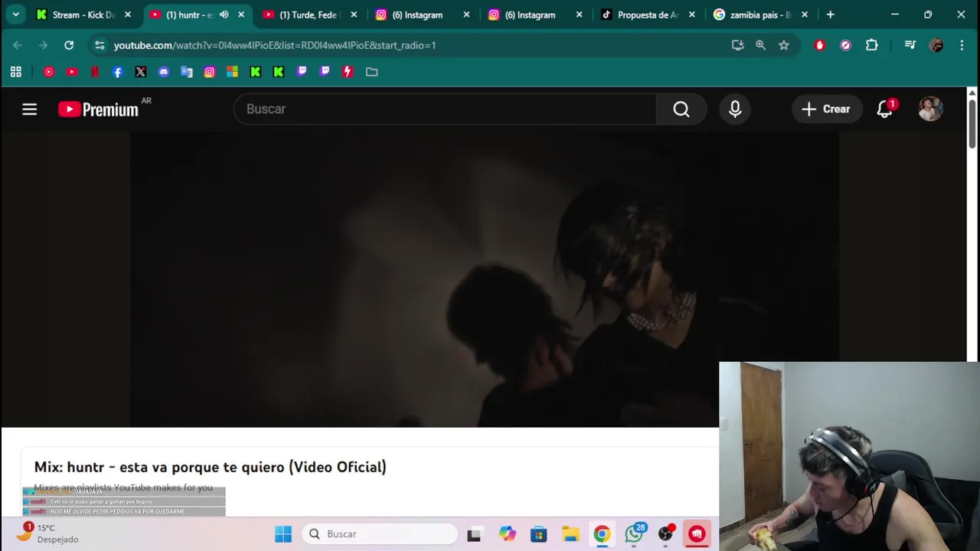
Task: Open the YouTube Music bookmark
Action: click(x=49, y=72)
